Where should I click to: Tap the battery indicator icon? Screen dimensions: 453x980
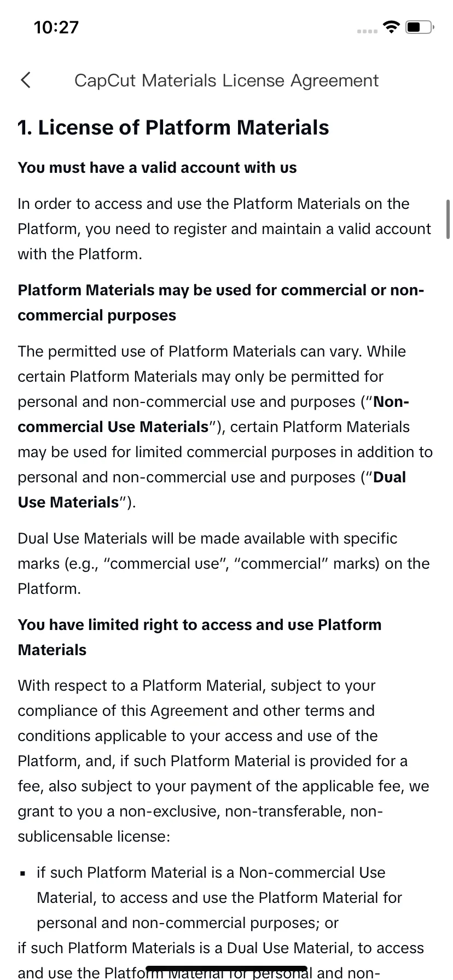[420, 27]
